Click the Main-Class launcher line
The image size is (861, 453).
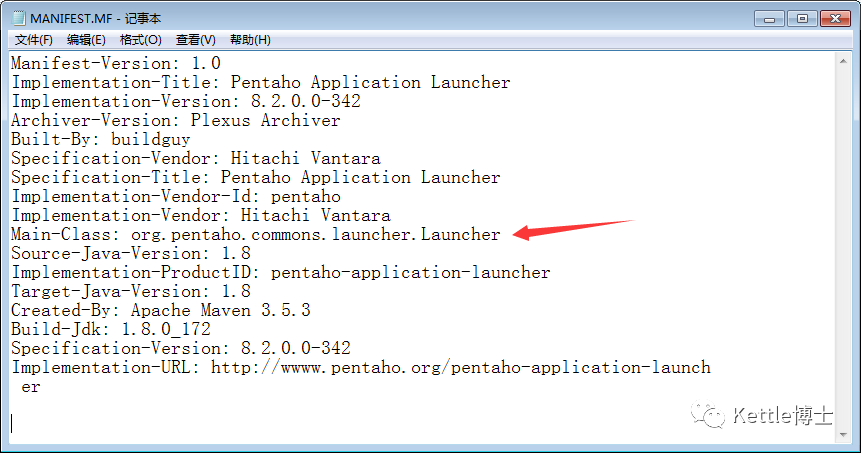pyautogui.click(x=256, y=234)
